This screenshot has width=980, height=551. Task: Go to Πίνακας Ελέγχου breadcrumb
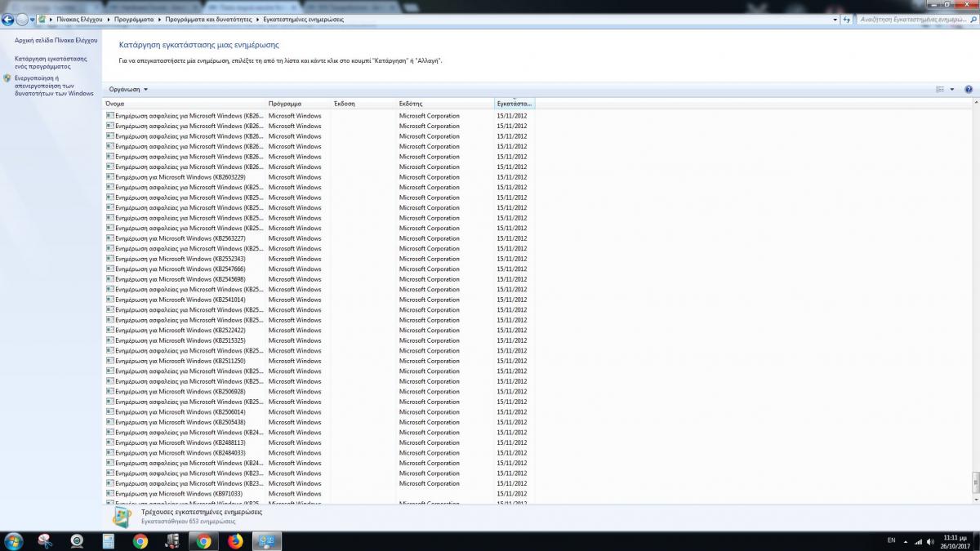point(79,19)
